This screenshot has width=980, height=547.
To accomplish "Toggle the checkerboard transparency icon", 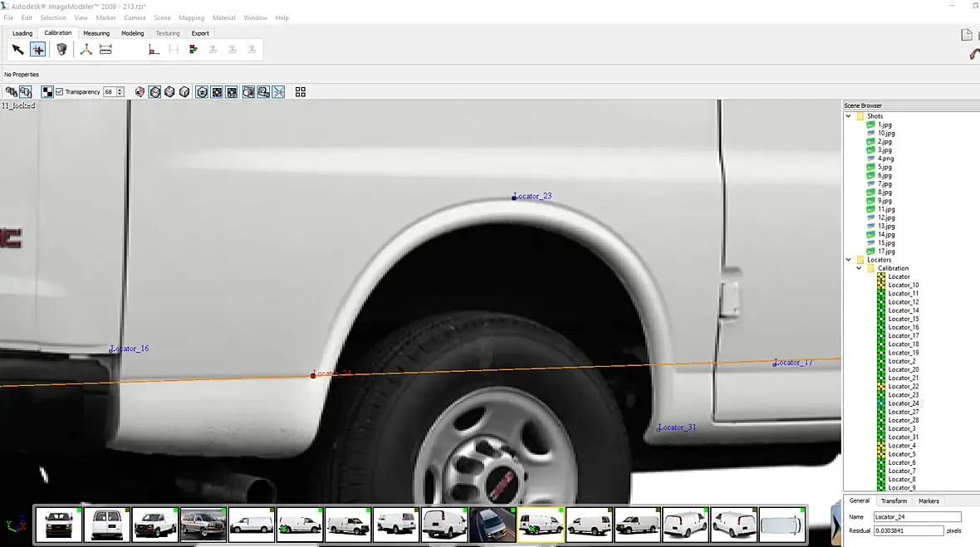I will (x=47, y=92).
